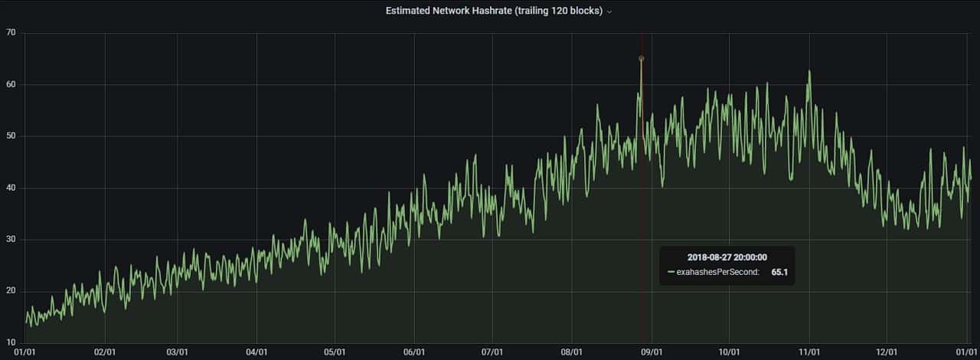Click the 09/01 x-axis label

pyautogui.click(x=651, y=352)
